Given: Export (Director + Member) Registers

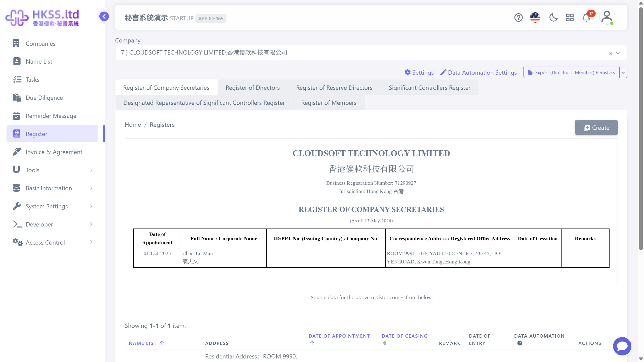Looking at the screenshot, I should tap(571, 72).
